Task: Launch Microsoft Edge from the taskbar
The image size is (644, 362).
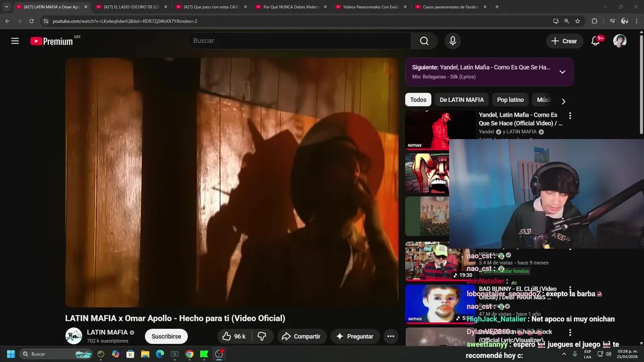Action: [159, 354]
